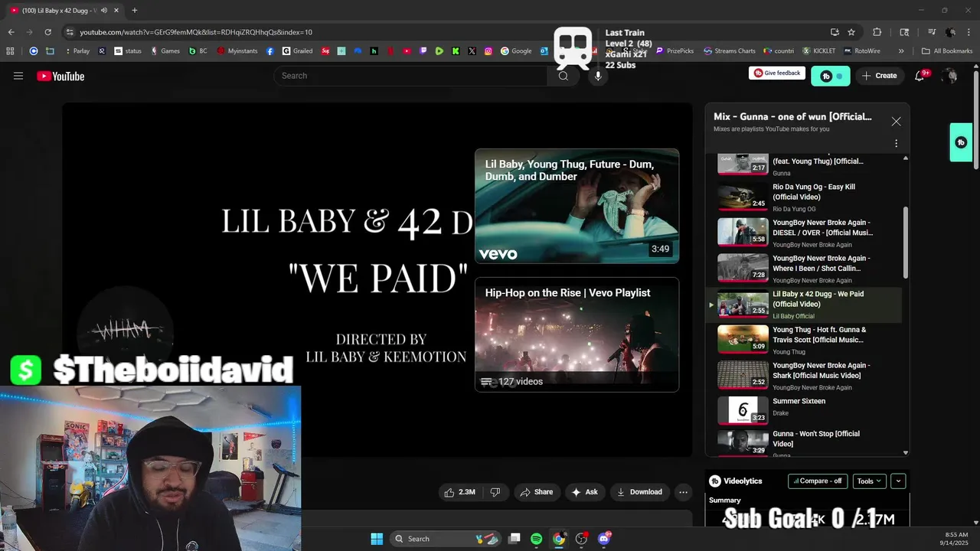Open the YouTube notifications bell
Viewport: 980px width, 551px height.
920,76
